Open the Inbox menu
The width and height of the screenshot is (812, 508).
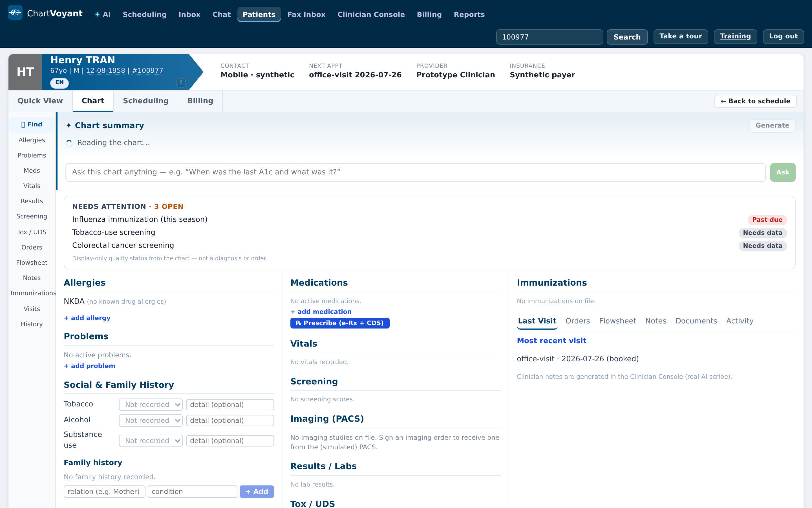(x=189, y=14)
